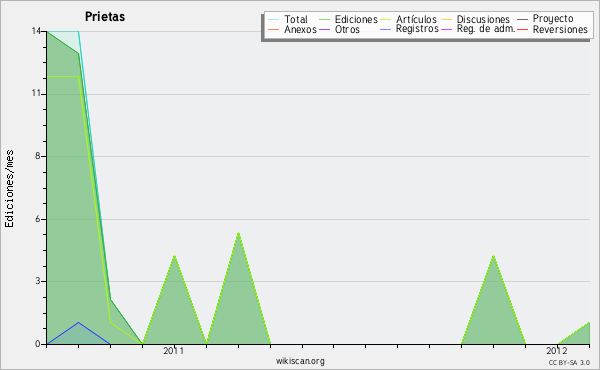
Task: Click the wikiscan.org footer text
Action: 300,361
